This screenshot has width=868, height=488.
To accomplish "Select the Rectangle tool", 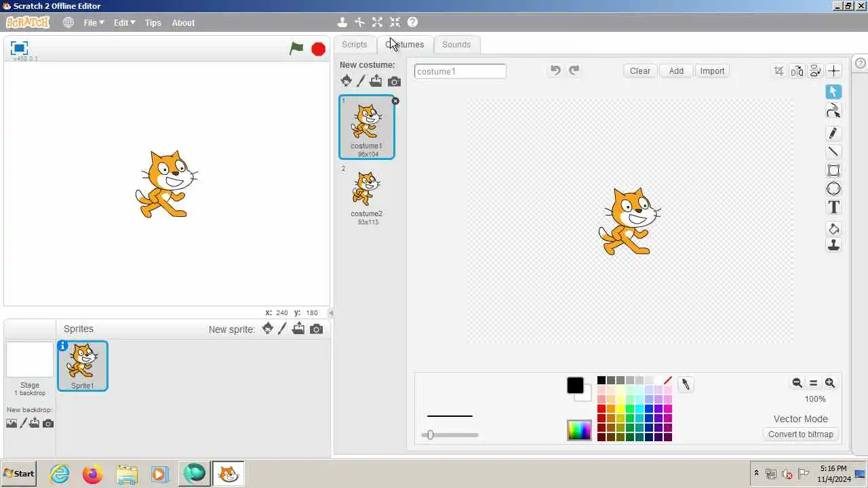I will [x=833, y=170].
